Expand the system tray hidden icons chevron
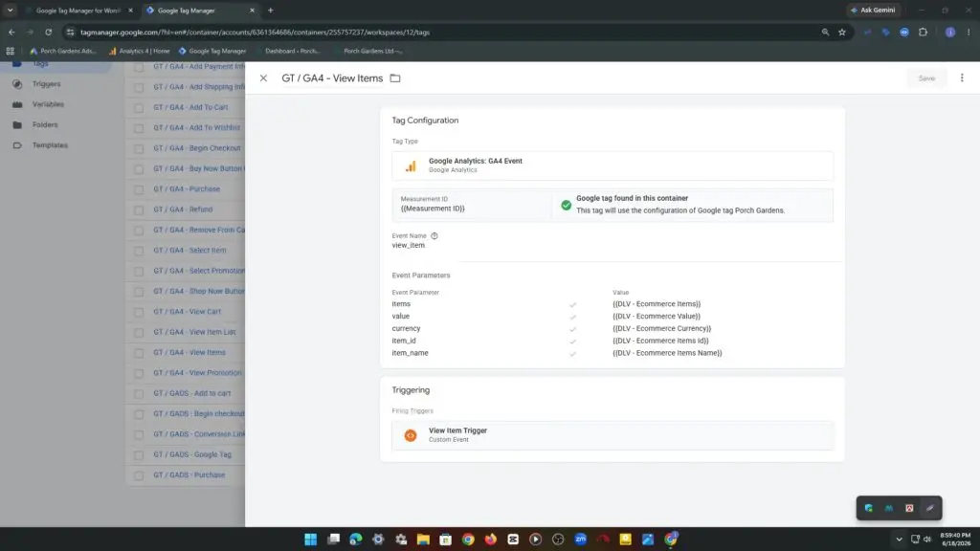The width and height of the screenshot is (980, 551). 899,540
